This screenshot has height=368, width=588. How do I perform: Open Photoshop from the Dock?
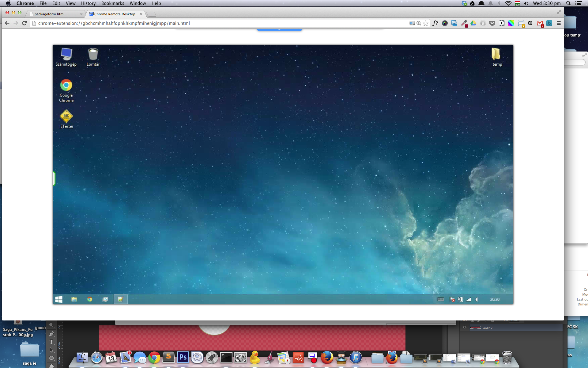(183, 357)
